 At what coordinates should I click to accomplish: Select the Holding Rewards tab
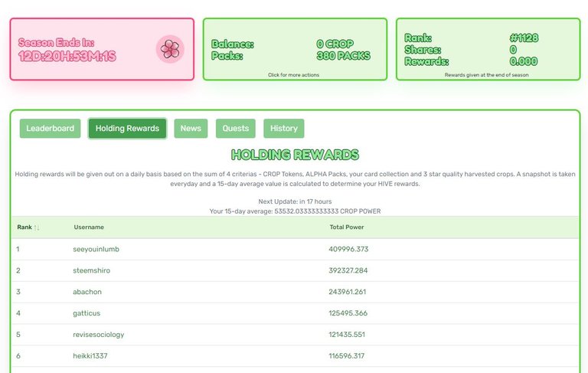coord(127,129)
